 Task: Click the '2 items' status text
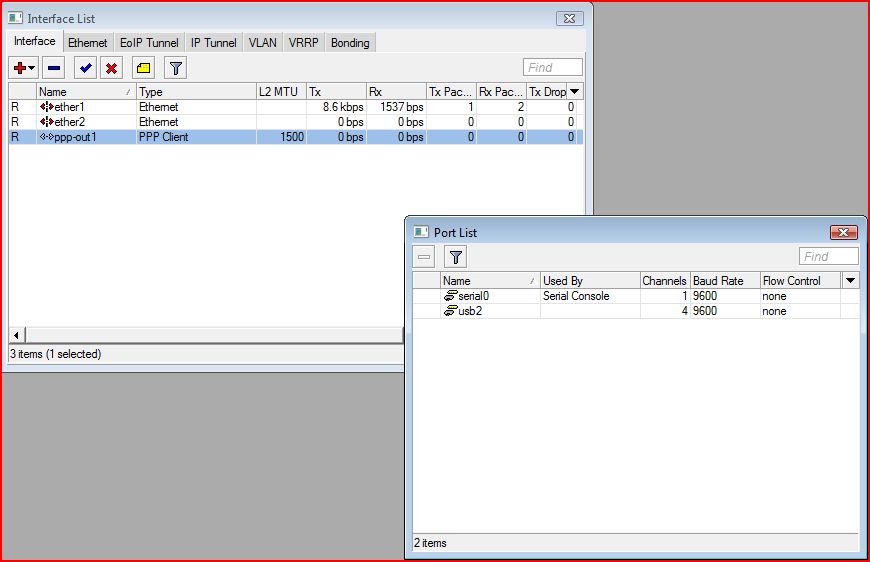[x=430, y=543]
